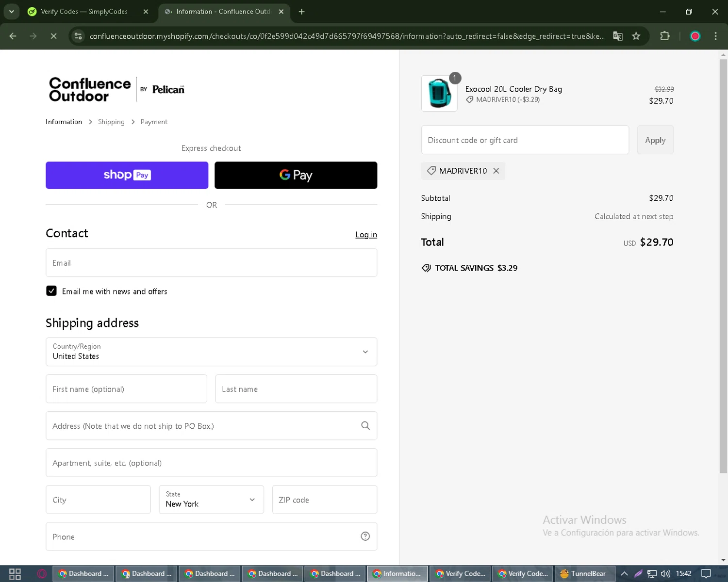Show hidden system tray icons

click(624, 574)
